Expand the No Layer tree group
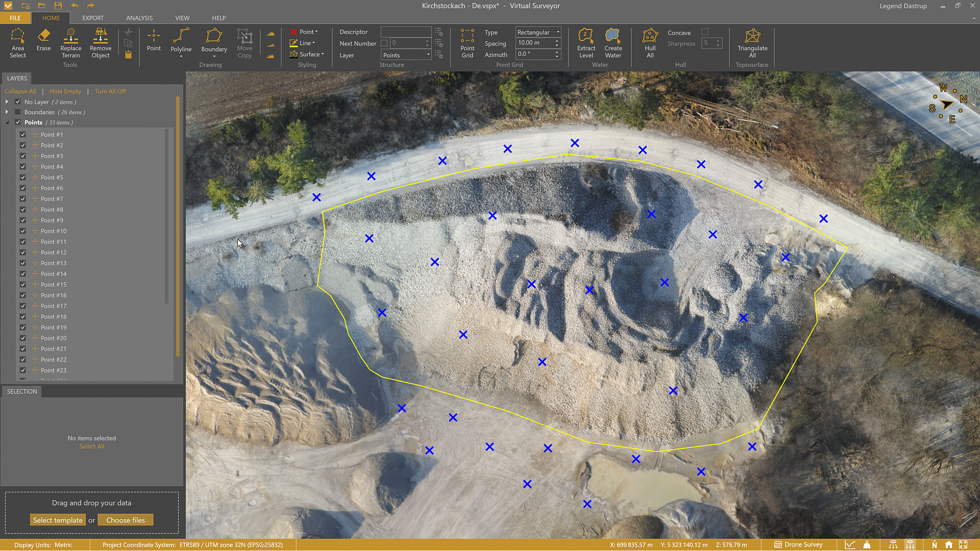The image size is (980, 551). tap(7, 102)
